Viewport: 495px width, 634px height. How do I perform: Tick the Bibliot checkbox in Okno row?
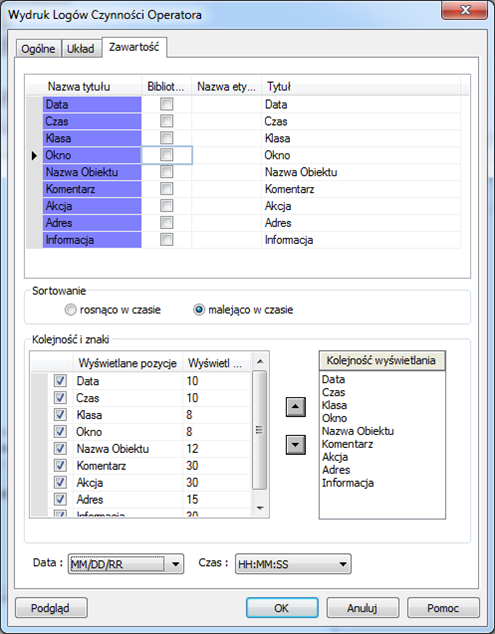coord(166,155)
